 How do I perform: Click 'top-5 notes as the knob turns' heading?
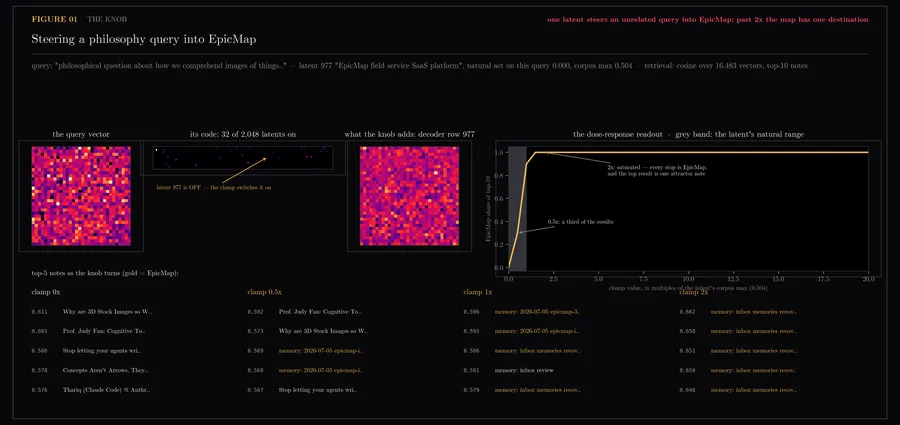[x=106, y=273]
